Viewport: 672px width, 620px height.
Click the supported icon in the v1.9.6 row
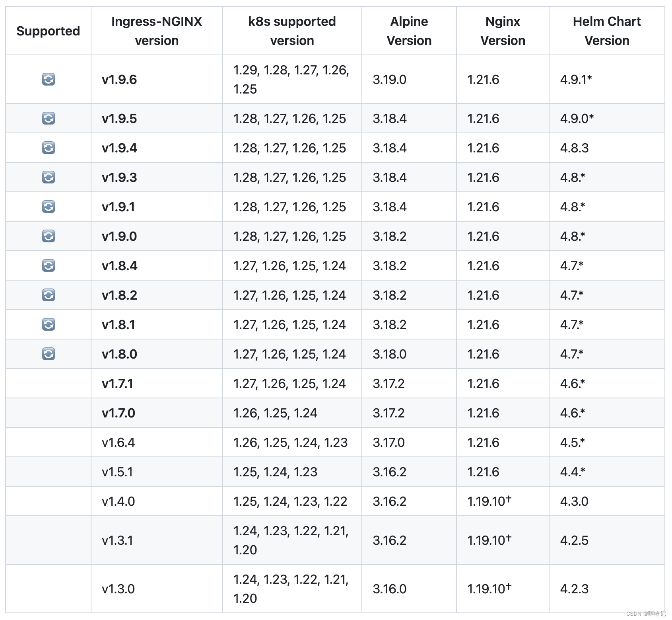[x=49, y=79]
